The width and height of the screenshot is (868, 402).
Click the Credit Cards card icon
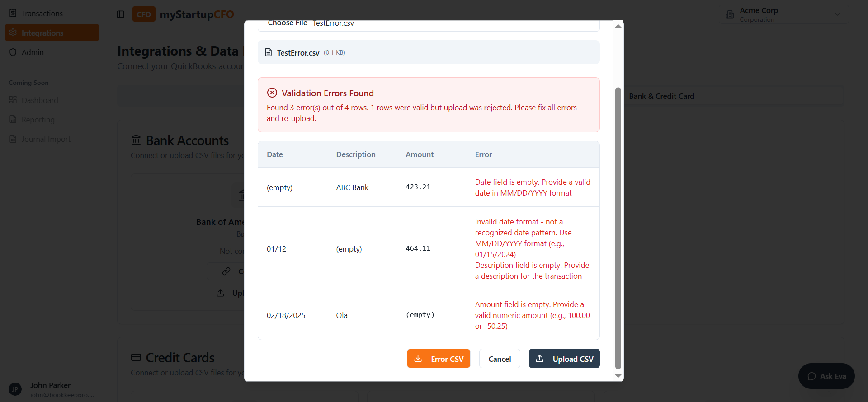(x=136, y=357)
